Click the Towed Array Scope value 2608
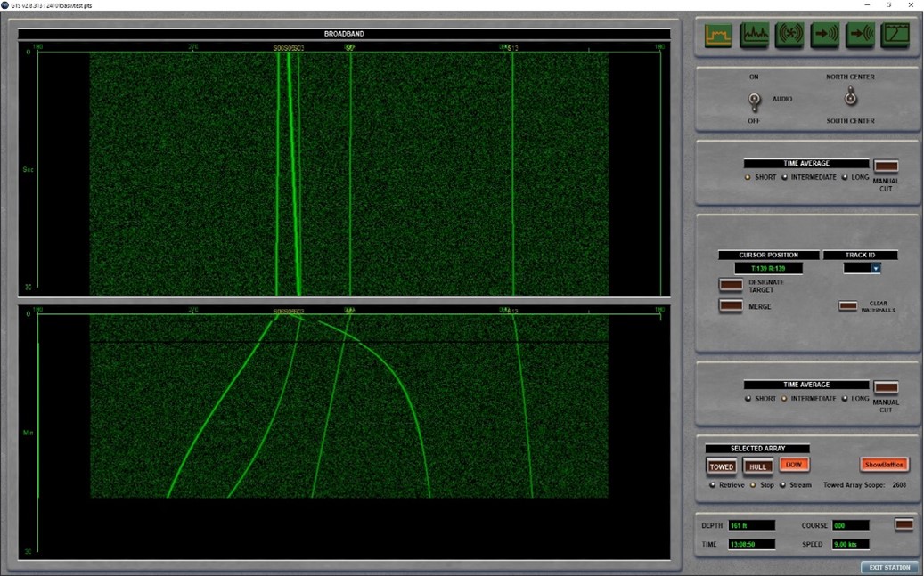This screenshot has width=924, height=576. point(899,485)
